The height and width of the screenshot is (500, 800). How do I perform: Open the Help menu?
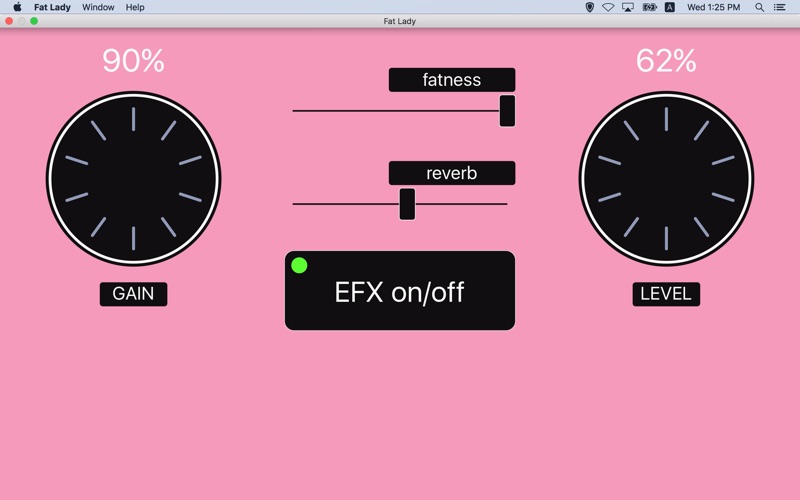pos(135,7)
